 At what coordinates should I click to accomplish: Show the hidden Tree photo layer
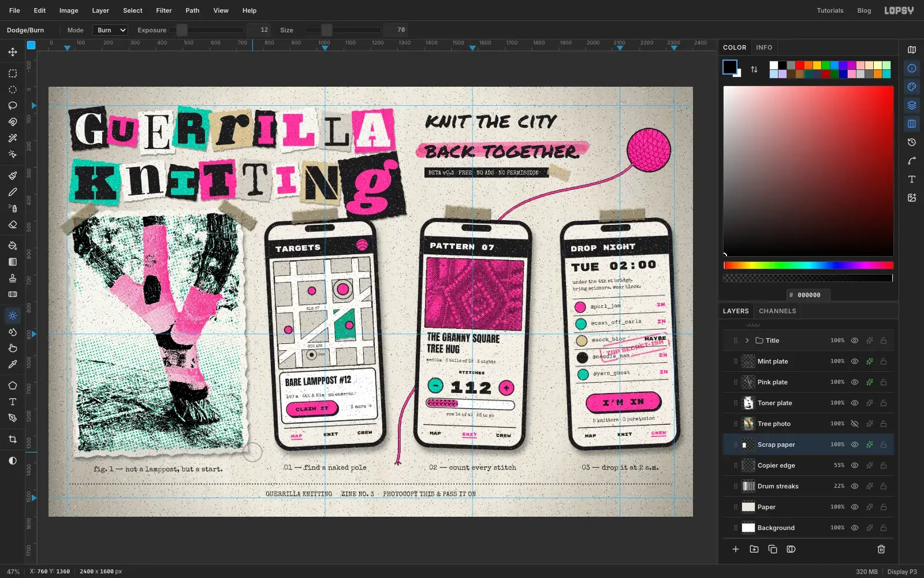(854, 424)
